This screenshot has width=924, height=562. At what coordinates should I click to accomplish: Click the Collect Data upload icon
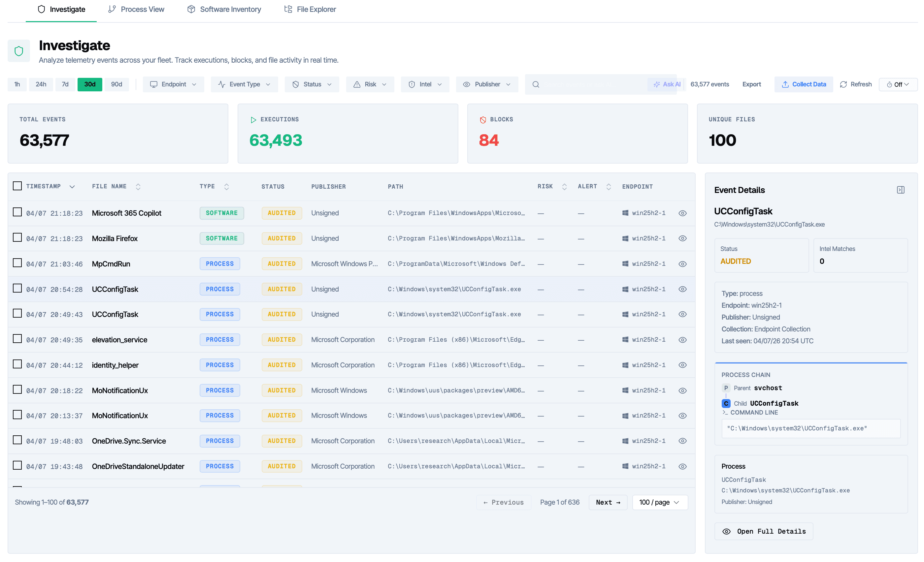pos(786,84)
